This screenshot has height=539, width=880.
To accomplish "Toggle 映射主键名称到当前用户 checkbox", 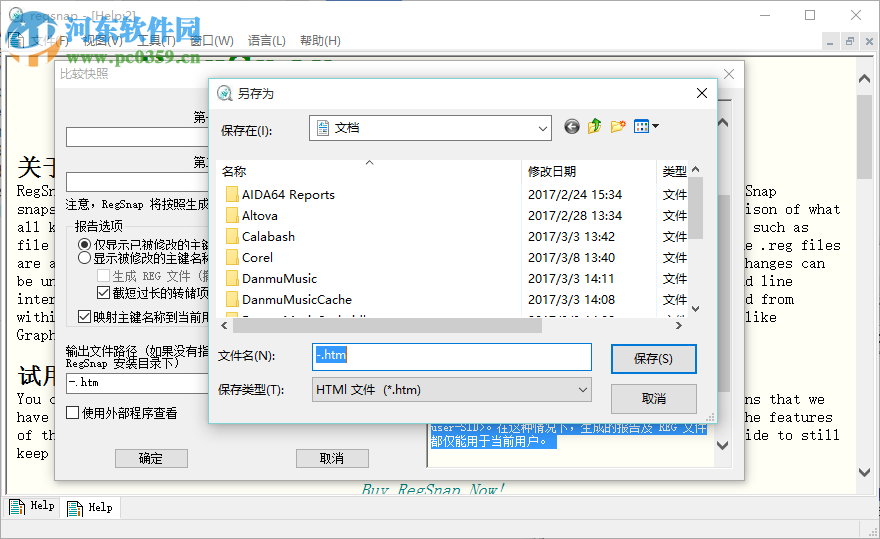I will 84,317.
